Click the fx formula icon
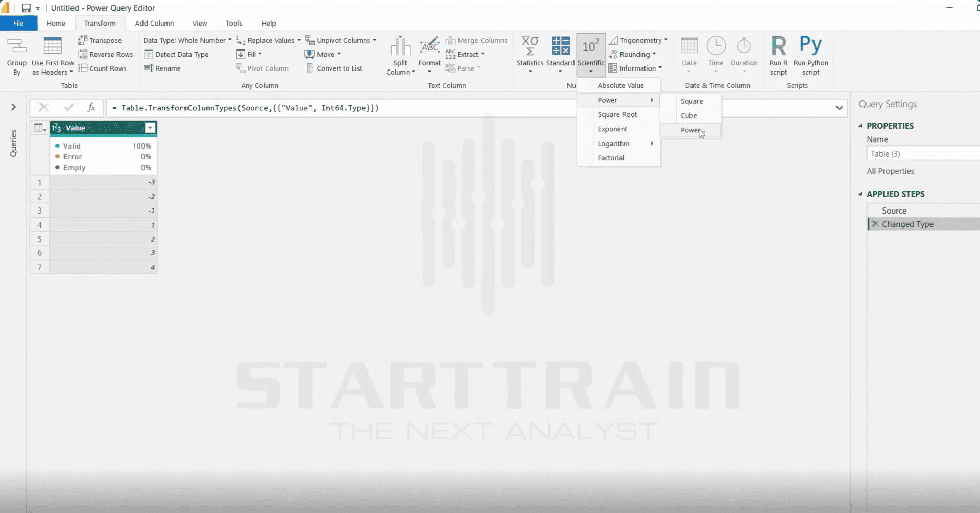 [x=91, y=107]
